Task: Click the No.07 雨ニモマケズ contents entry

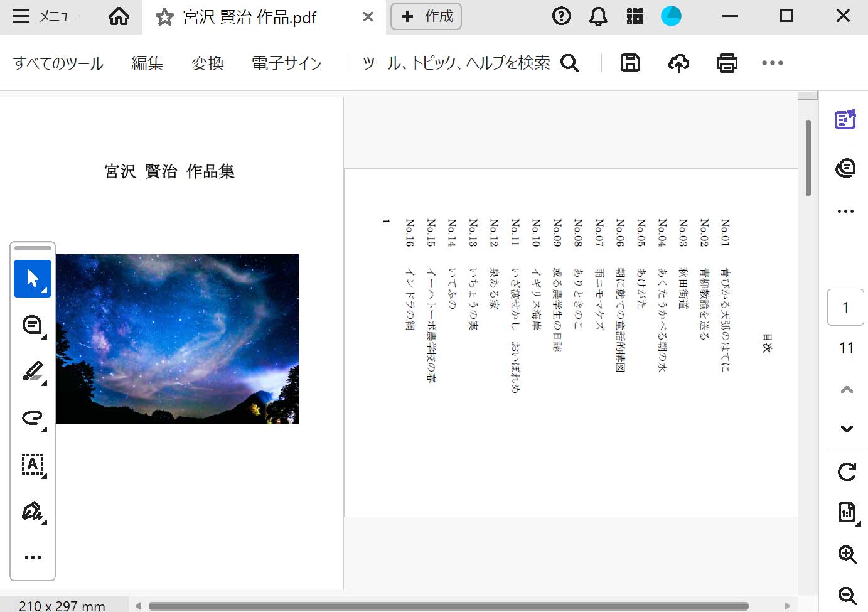Action: click(599, 274)
